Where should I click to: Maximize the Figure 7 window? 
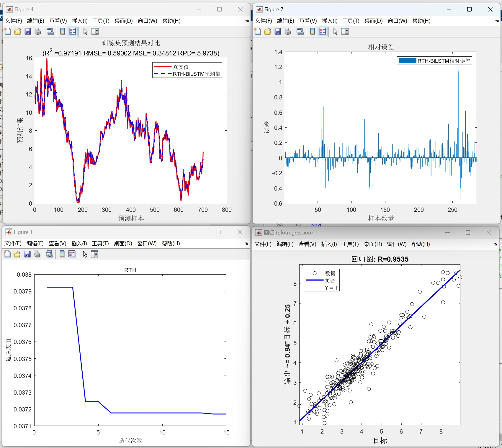[469, 9]
